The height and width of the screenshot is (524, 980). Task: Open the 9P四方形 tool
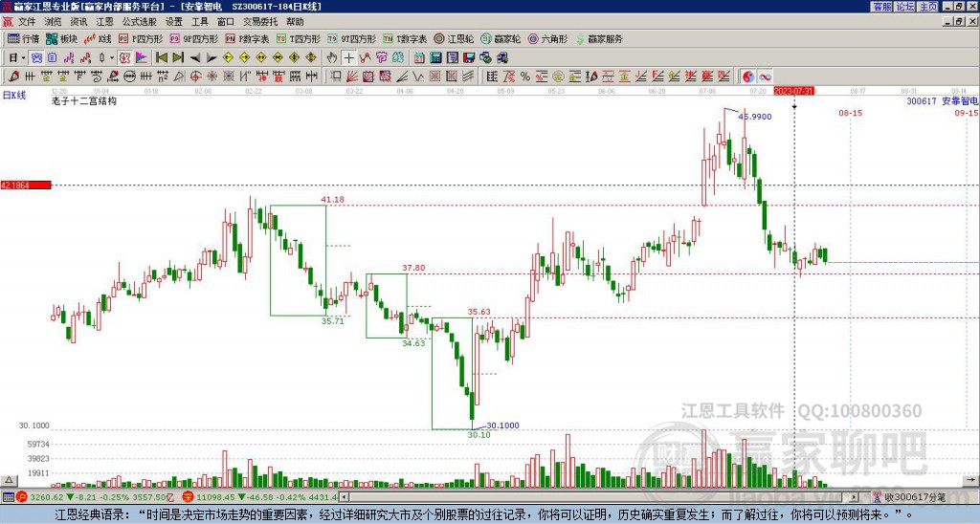tap(193, 38)
